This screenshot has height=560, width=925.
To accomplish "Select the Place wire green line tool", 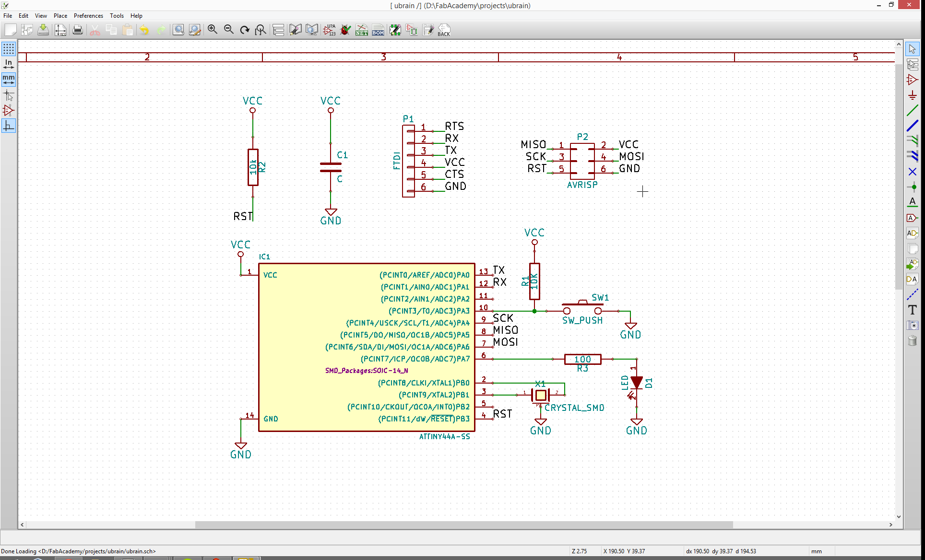I will tap(913, 111).
